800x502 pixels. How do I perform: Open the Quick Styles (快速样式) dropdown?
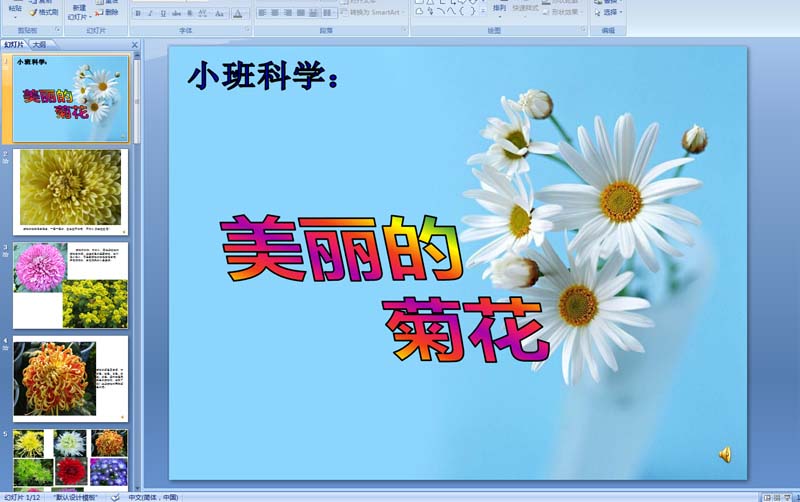525,10
